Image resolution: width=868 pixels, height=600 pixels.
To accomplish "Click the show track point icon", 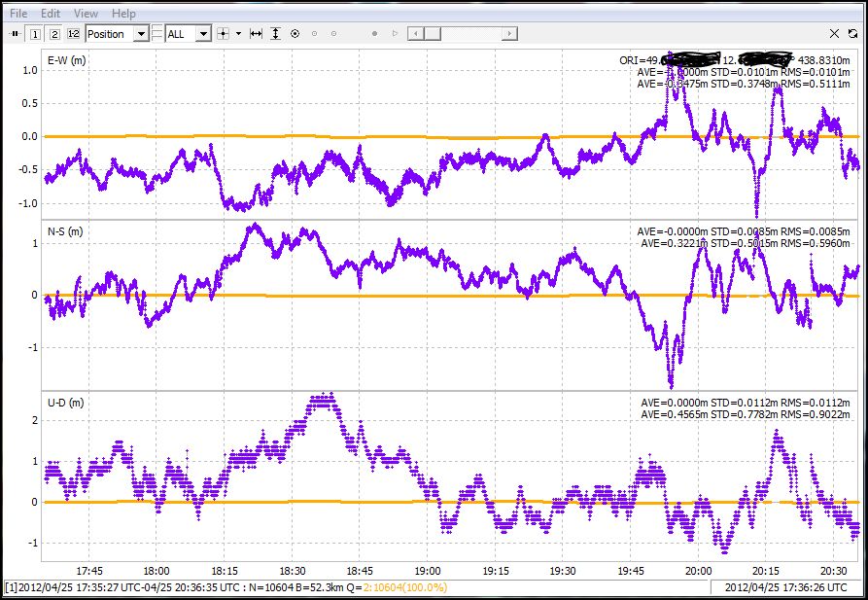I will (295, 34).
